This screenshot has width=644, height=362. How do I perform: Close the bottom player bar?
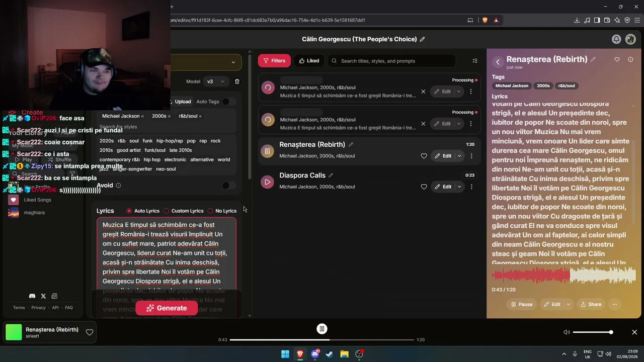(x=634, y=332)
